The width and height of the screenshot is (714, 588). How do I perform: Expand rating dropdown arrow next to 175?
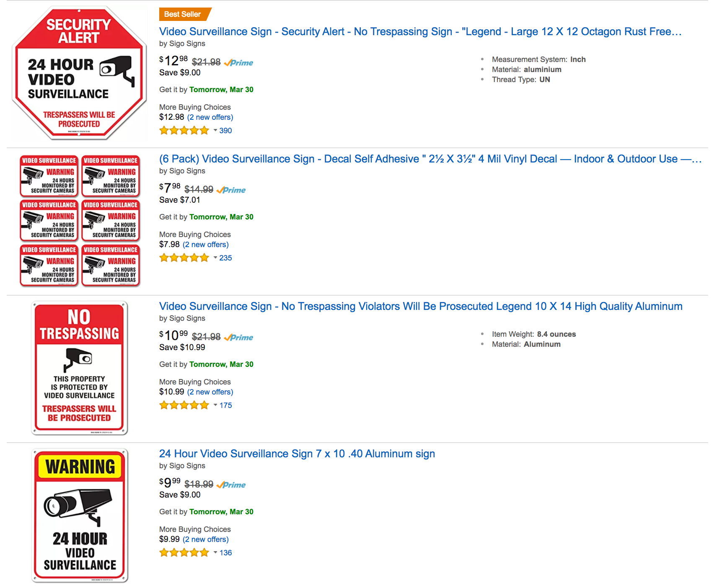(215, 405)
